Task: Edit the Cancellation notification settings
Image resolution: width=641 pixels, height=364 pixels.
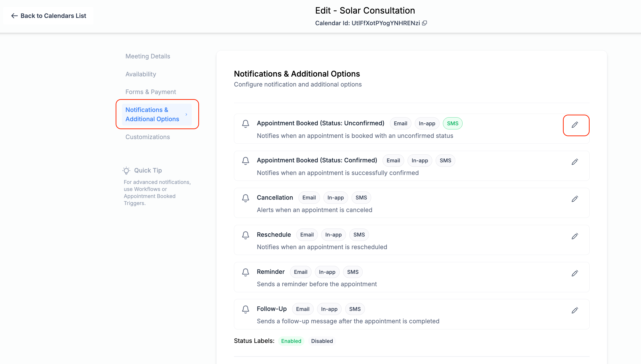Action: click(575, 199)
